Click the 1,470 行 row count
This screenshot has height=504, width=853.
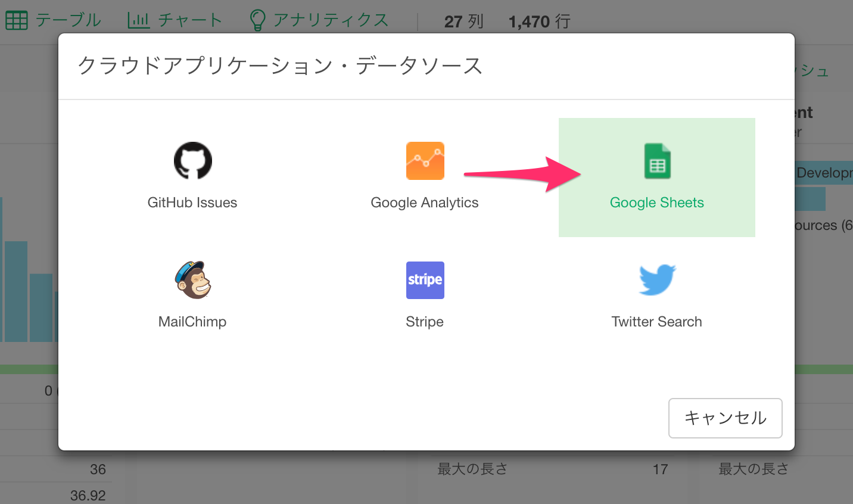coord(540,22)
